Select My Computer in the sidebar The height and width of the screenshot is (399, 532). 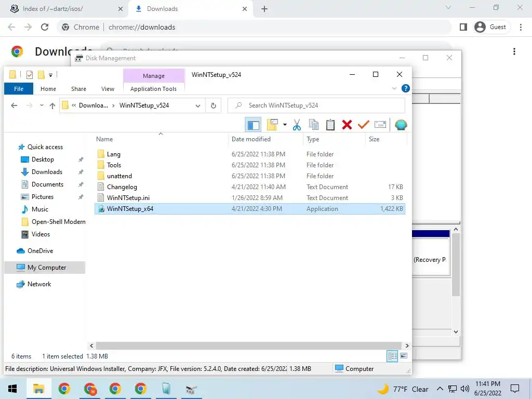pyautogui.click(x=45, y=268)
